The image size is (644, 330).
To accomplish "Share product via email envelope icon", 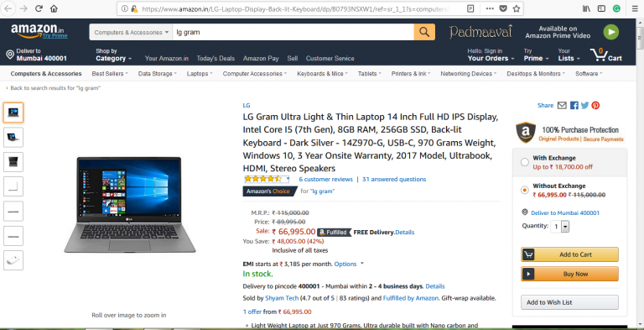I will pos(562,105).
